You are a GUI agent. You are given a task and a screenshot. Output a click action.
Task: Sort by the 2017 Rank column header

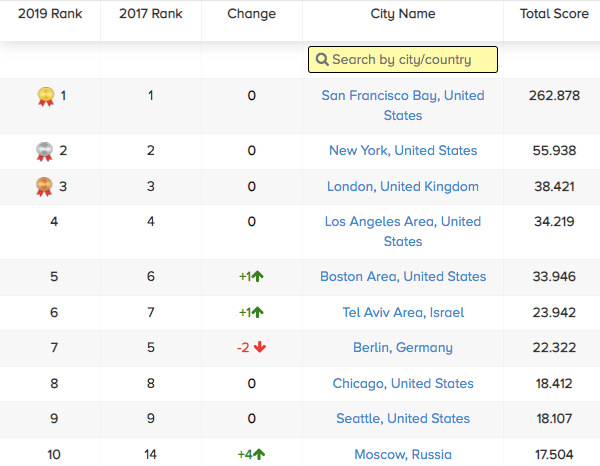(151, 15)
